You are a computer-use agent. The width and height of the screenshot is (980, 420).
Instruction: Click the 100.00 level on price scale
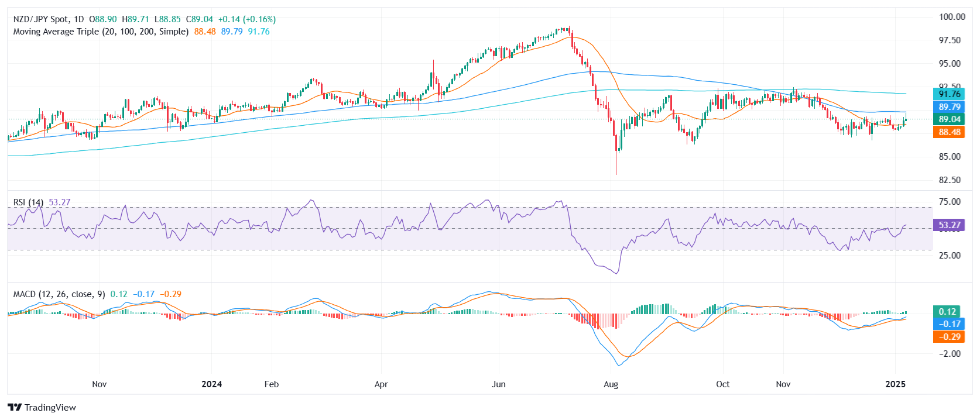tap(952, 17)
